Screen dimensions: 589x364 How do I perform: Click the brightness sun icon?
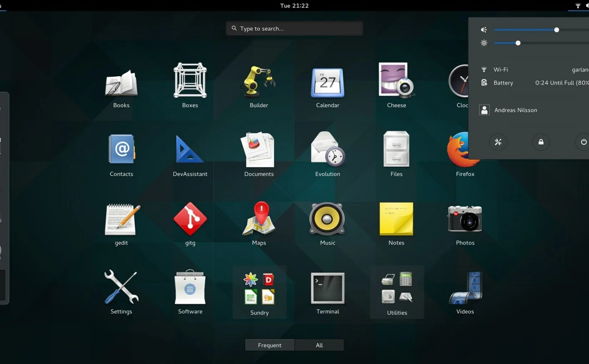click(x=484, y=43)
